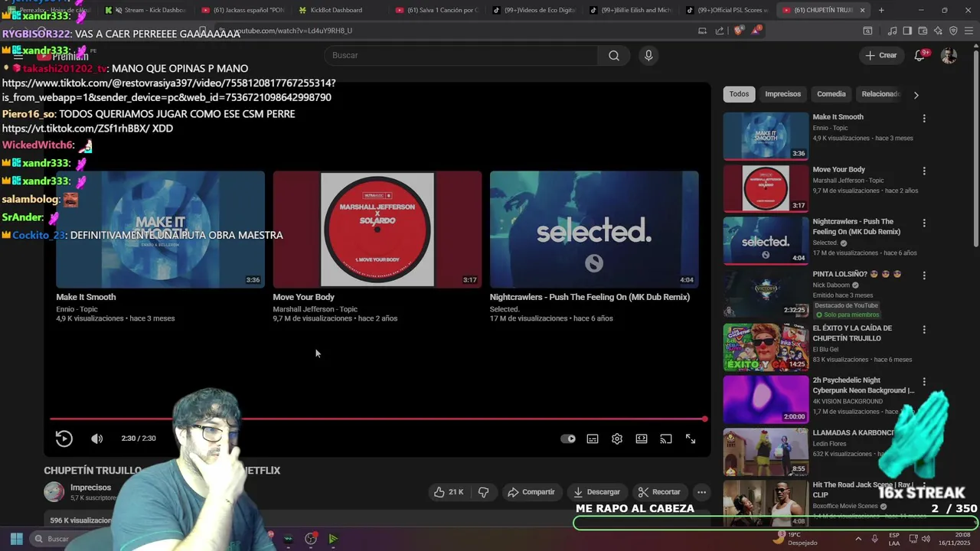Open the Brave hamburger main menu
Viewport: 980px width, 551px height.
pos(969,31)
